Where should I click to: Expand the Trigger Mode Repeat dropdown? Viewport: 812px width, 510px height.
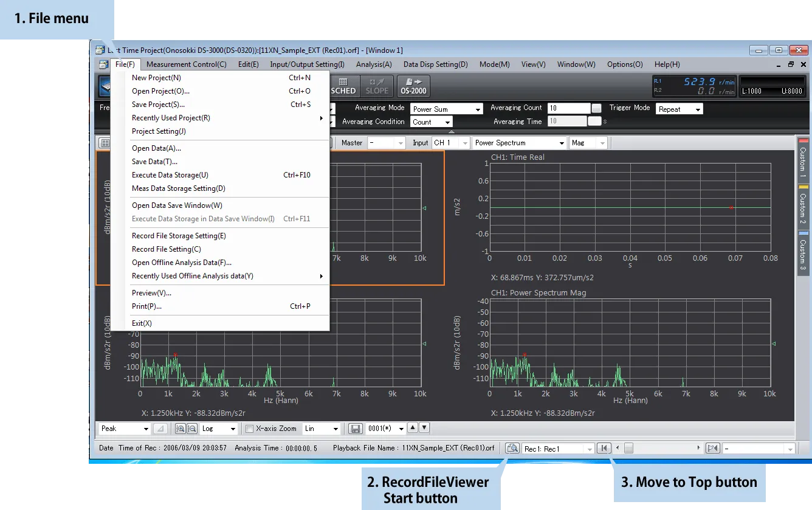(679, 109)
